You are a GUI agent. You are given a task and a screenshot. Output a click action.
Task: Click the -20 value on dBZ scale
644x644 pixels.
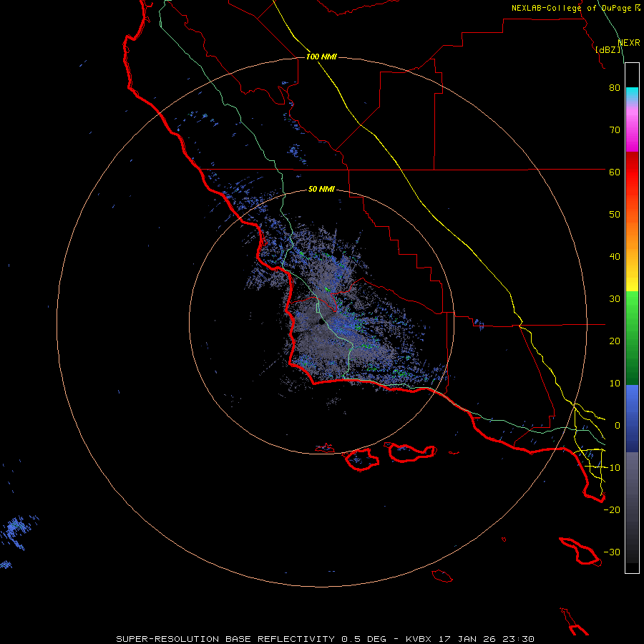tap(612, 509)
